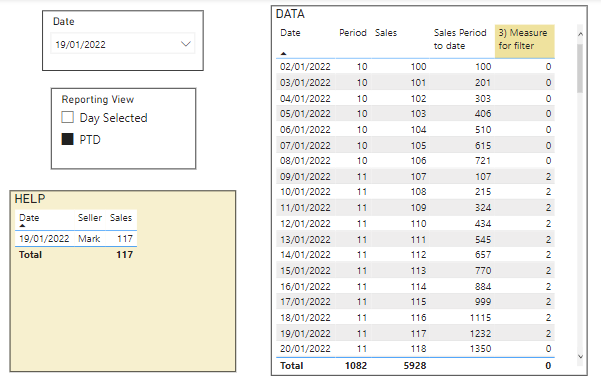The width and height of the screenshot is (601, 388).
Task: Click the 721 Sales Period to date value
Action: (x=483, y=161)
